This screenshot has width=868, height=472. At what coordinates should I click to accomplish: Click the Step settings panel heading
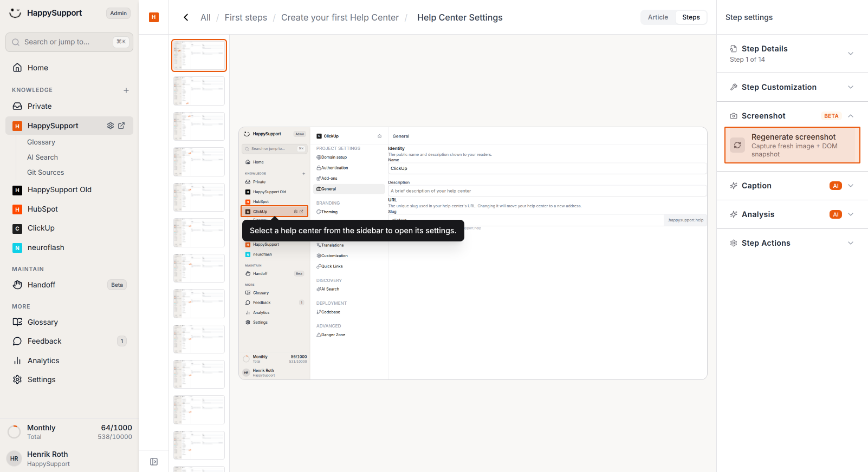(x=749, y=17)
